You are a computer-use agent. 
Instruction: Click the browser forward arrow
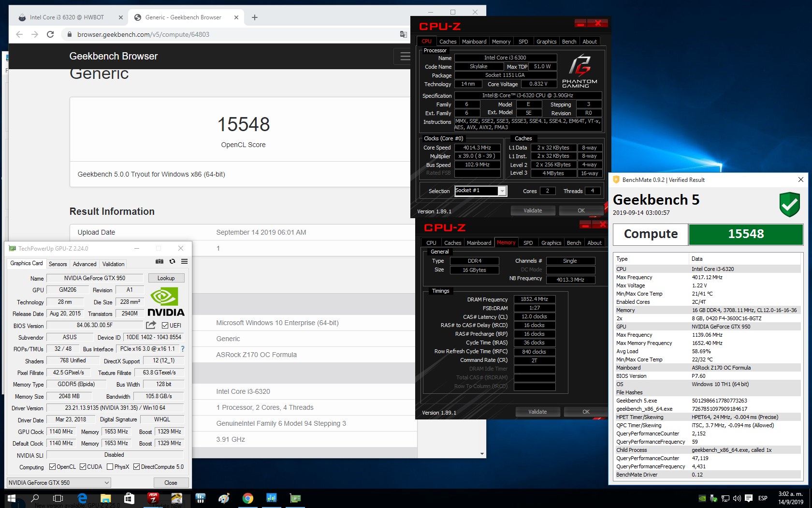pos(35,34)
